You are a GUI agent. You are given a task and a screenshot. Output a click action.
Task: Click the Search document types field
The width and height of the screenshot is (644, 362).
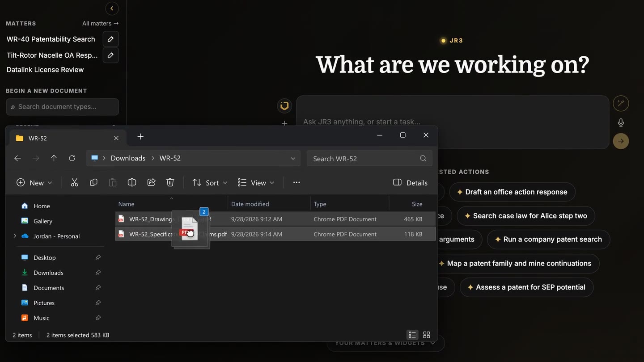(x=63, y=107)
